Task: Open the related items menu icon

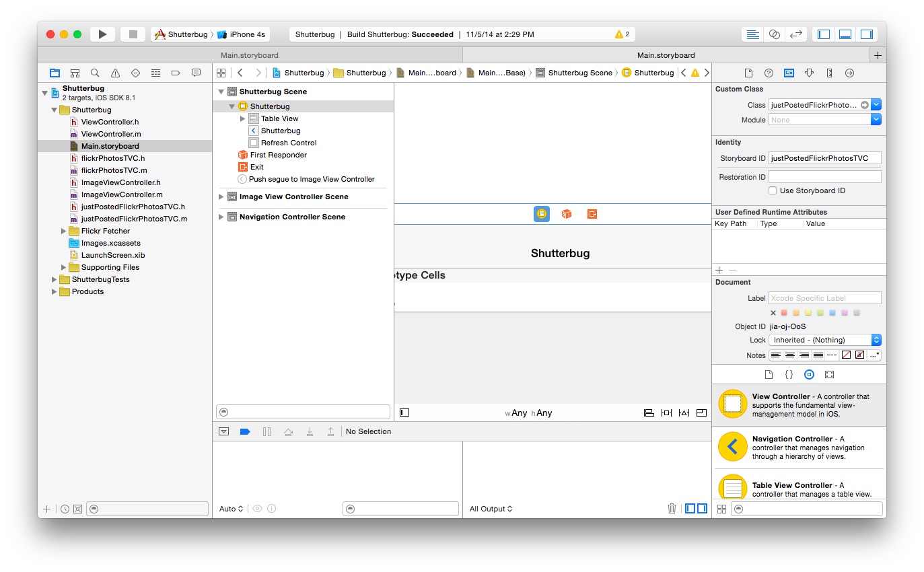Action: click(x=221, y=73)
